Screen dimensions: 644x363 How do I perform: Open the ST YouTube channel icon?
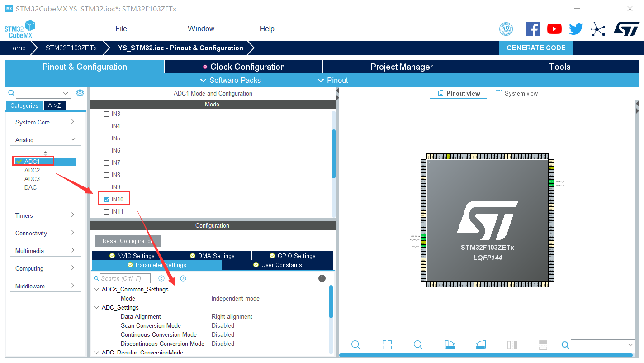tap(554, 29)
